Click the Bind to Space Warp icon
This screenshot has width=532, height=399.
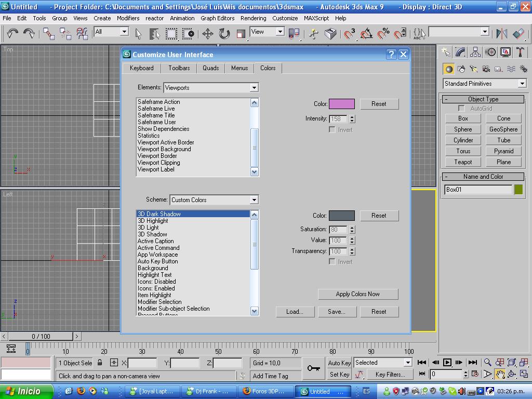(82, 34)
